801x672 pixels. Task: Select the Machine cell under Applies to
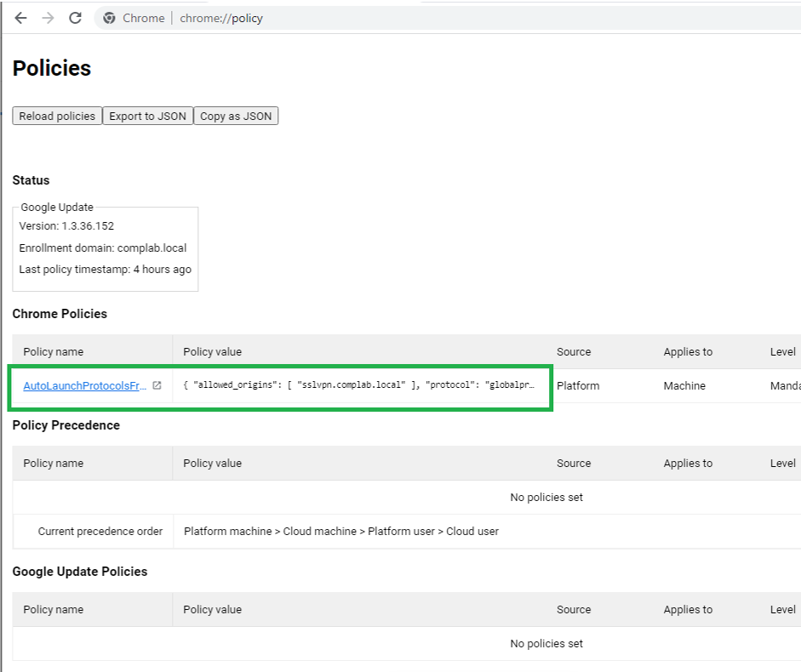pos(684,385)
